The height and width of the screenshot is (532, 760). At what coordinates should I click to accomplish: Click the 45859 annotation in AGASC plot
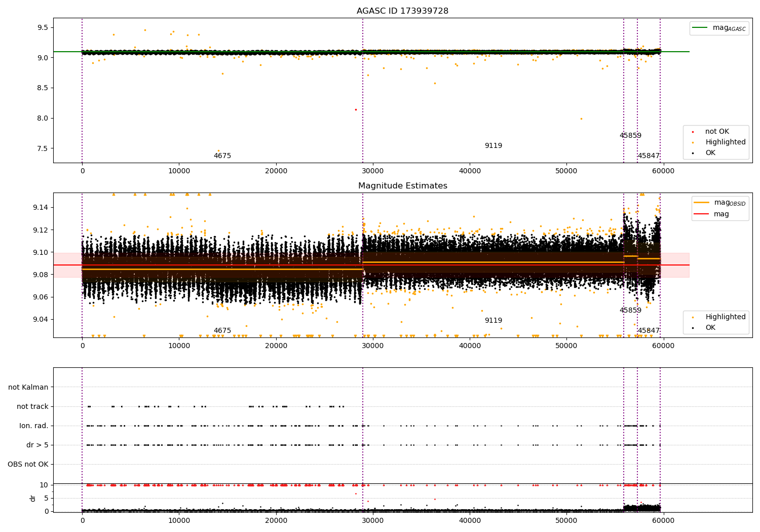click(x=630, y=136)
